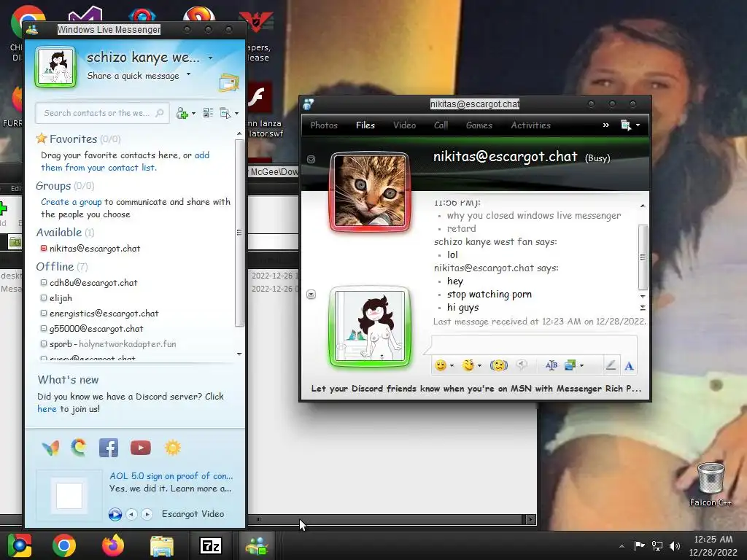Click the Discord Rich Presence banner text
747x560 pixels.
click(x=476, y=389)
